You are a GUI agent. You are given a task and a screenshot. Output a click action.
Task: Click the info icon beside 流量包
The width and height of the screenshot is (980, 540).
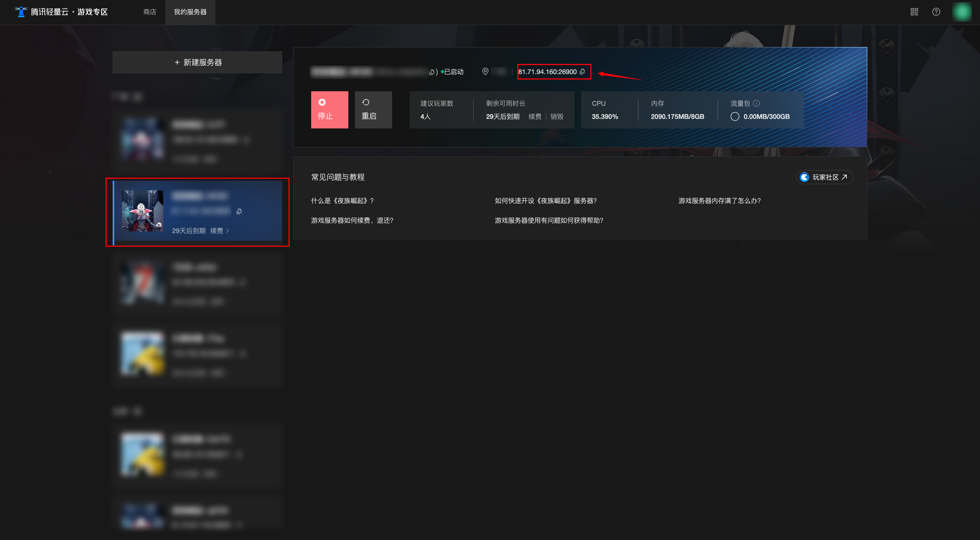pos(756,103)
